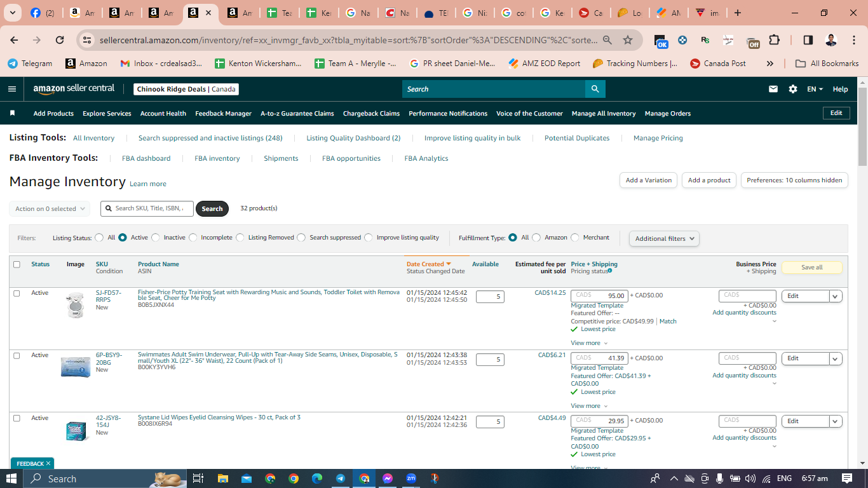868x488 pixels.
Task: Show more bookmarks chevron
Action: point(770,64)
